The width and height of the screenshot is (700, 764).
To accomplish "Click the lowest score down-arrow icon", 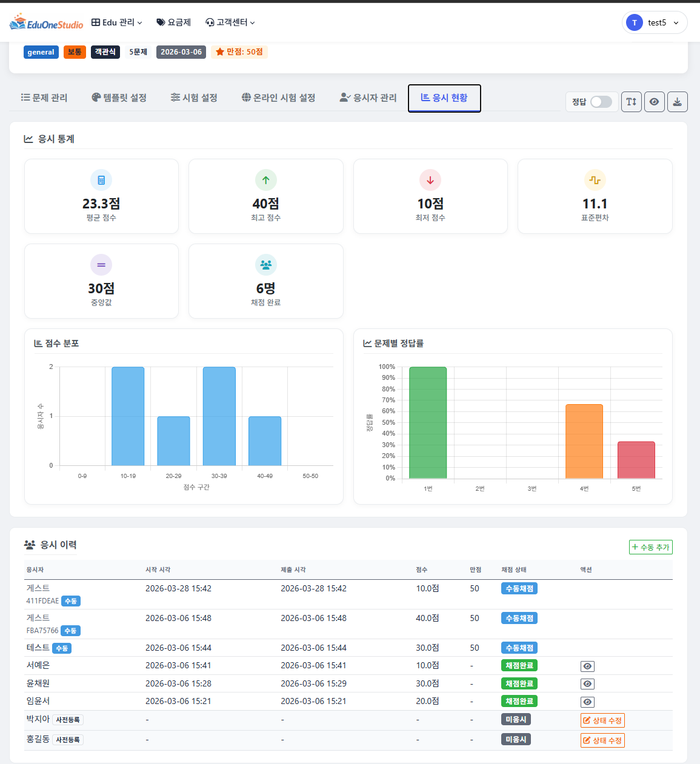I will click(x=430, y=180).
